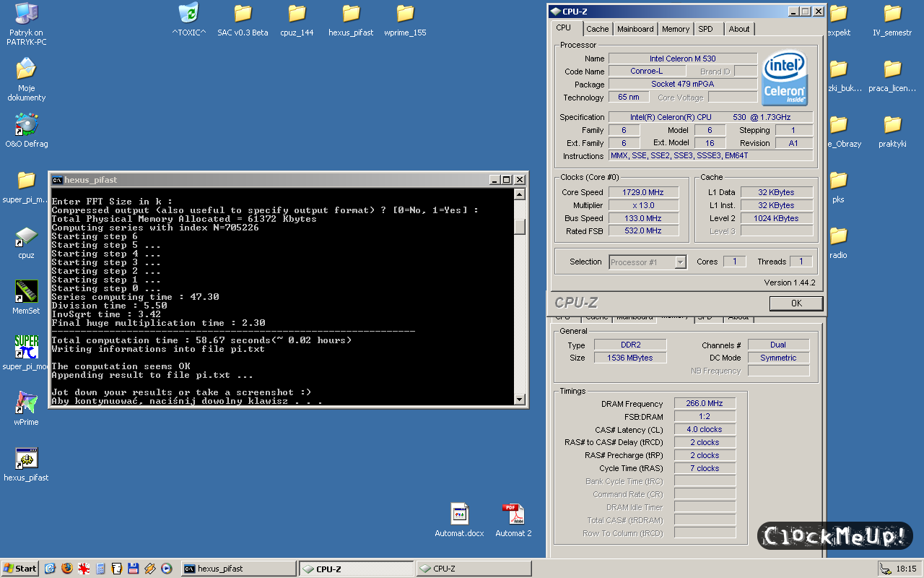Click the console vertical scrollbar thumb
The height and width of the screenshot is (578, 924).
pyautogui.click(x=519, y=226)
